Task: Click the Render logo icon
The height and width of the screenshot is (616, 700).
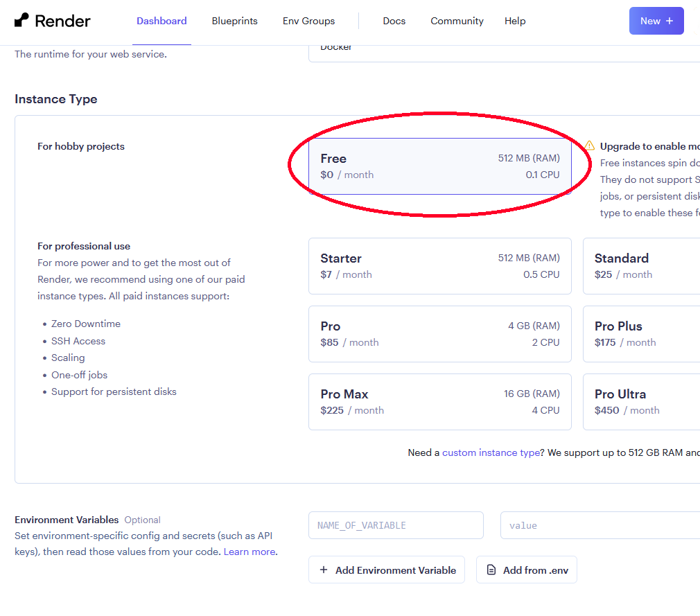Action: pos(20,21)
